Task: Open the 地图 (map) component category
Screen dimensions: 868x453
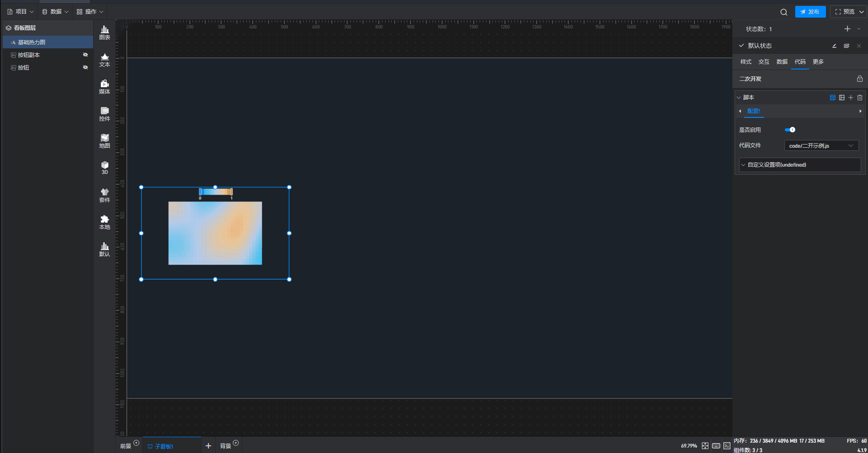Action: pos(104,141)
